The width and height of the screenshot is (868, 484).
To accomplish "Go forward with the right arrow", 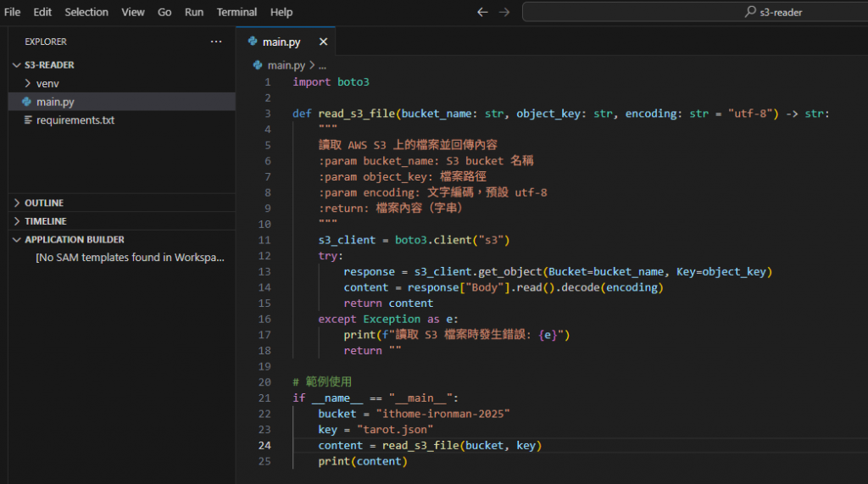I will tap(504, 12).
